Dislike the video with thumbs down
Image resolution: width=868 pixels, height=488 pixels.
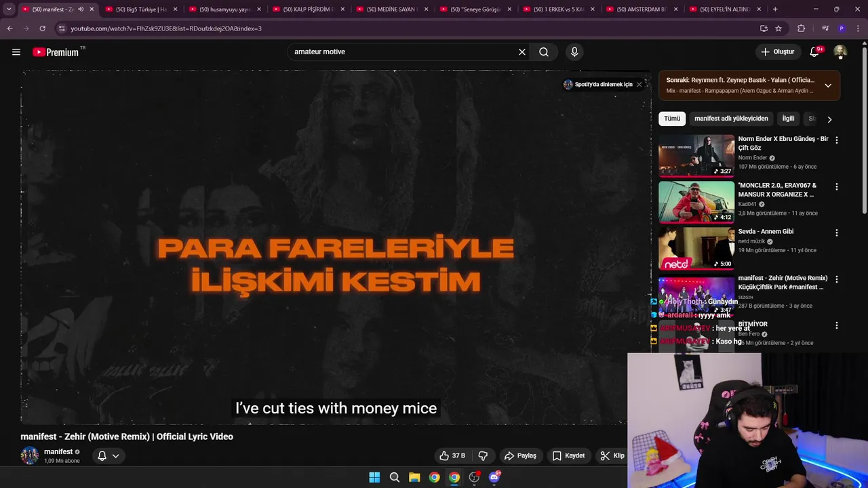(x=483, y=455)
